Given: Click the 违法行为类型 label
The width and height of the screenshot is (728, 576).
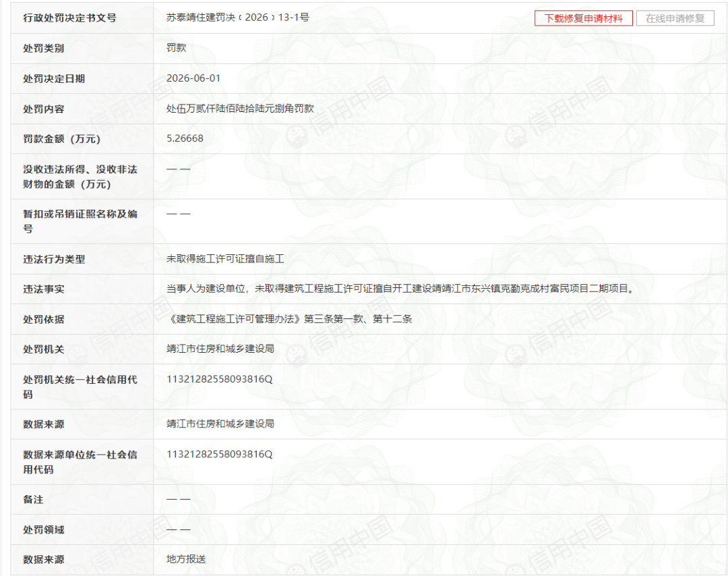Looking at the screenshot, I should (x=54, y=259).
